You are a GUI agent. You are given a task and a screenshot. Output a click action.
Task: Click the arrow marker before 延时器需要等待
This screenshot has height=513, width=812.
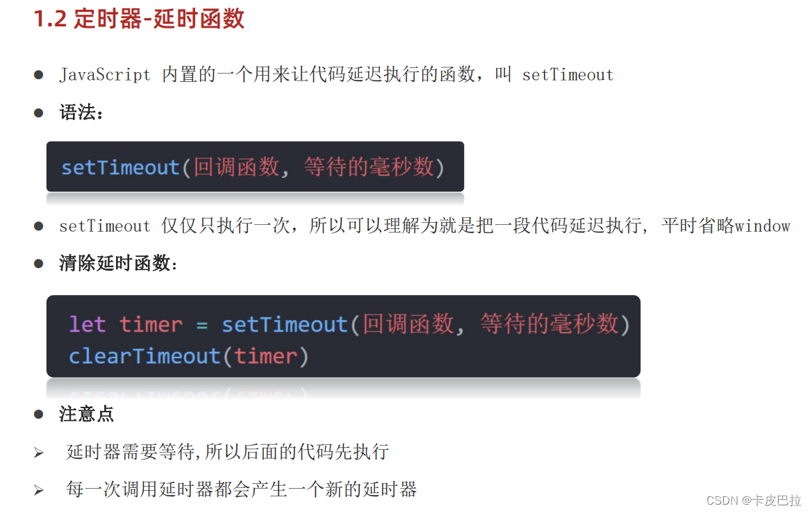click(x=39, y=453)
